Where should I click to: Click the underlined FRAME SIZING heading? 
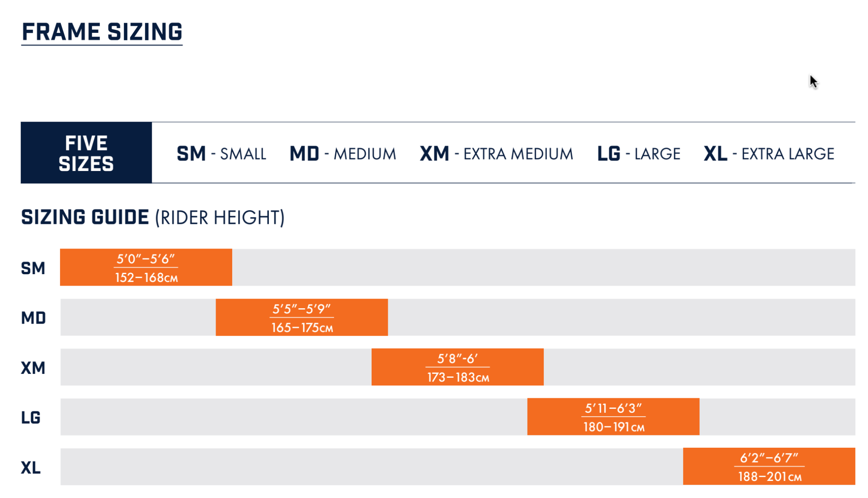pos(102,32)
